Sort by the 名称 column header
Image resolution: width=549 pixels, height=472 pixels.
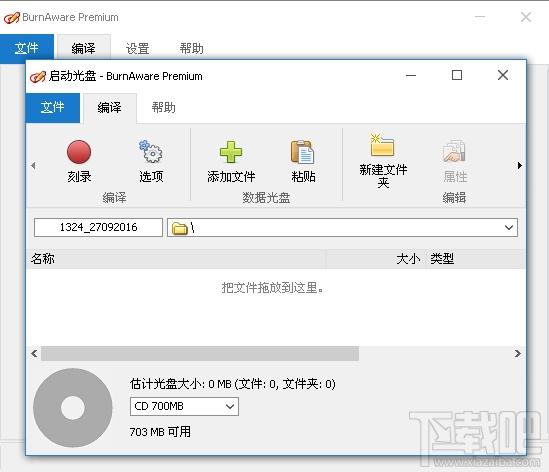point(176,259)
